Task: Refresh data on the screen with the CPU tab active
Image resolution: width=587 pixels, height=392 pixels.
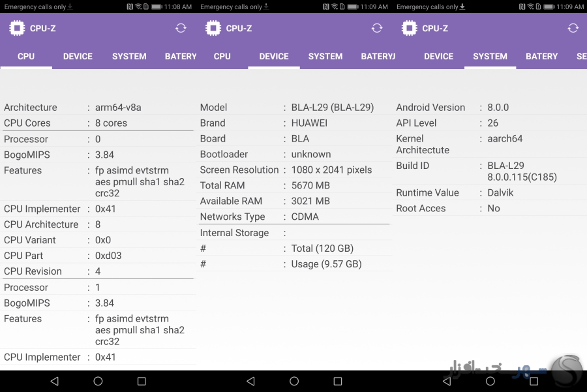Action: coord(181,28)
